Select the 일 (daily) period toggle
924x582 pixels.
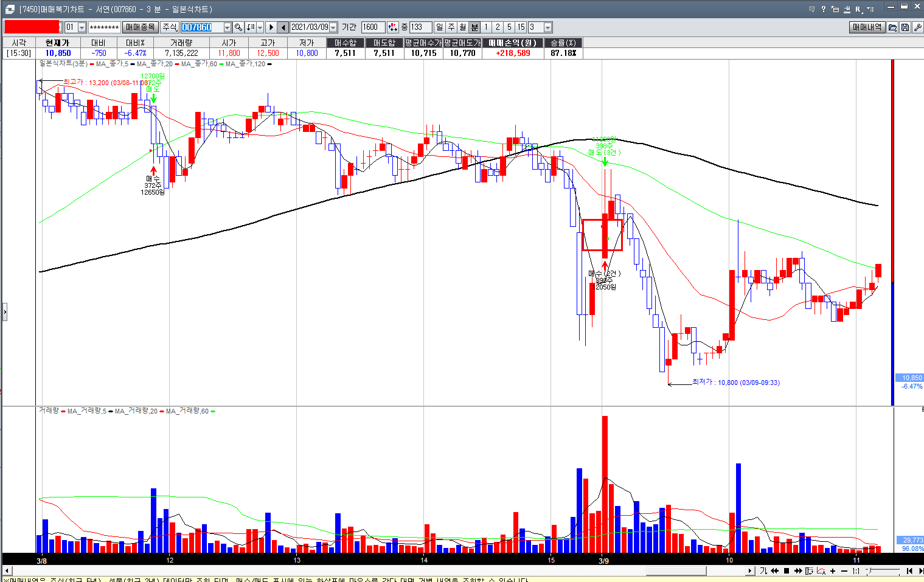440,27
